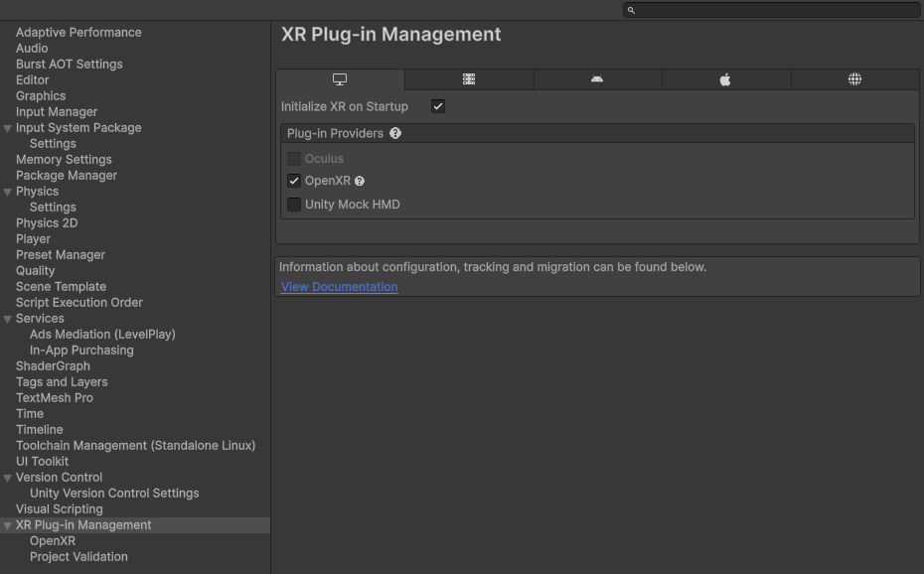Select Visual Scripting

tap(59, 509)
